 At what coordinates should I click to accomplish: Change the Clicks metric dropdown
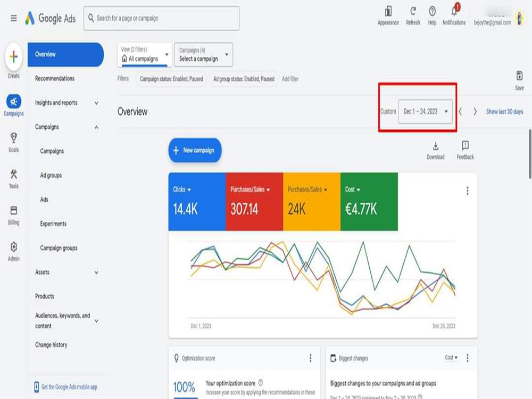coord(182,190)
